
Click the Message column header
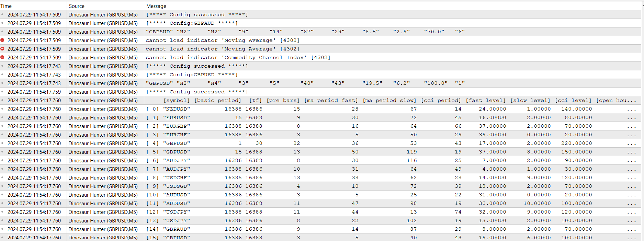click(x=156, y=6)
